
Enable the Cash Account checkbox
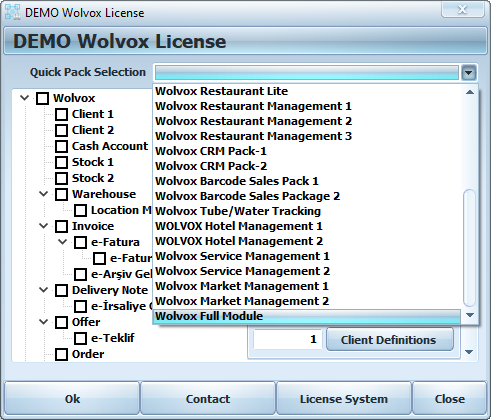(x=61, y=146)
